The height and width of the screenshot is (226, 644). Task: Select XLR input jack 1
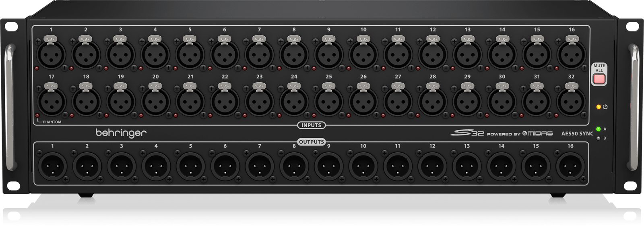tap(51, 54)
